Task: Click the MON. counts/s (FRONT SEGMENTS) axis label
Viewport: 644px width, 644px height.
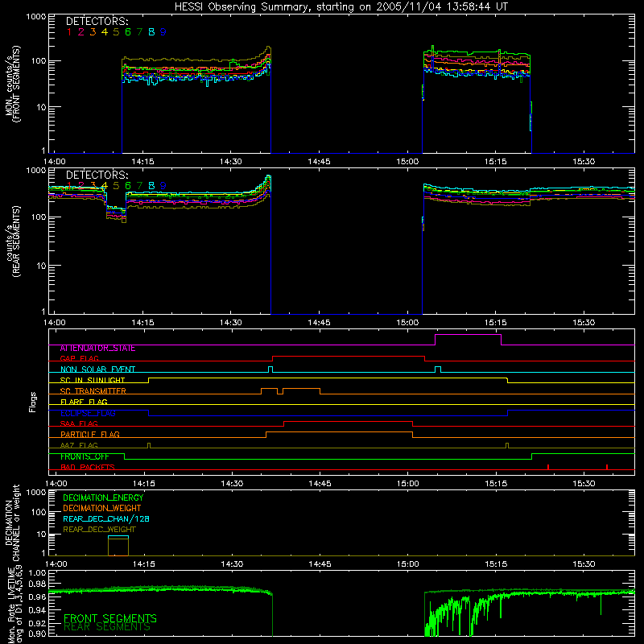Action: [13, 84]
